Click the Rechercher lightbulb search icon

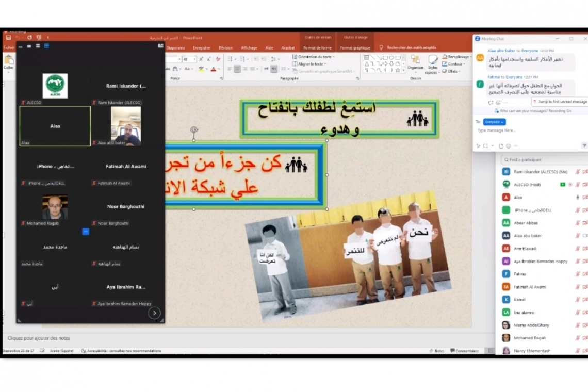click(x=381, y=47)
